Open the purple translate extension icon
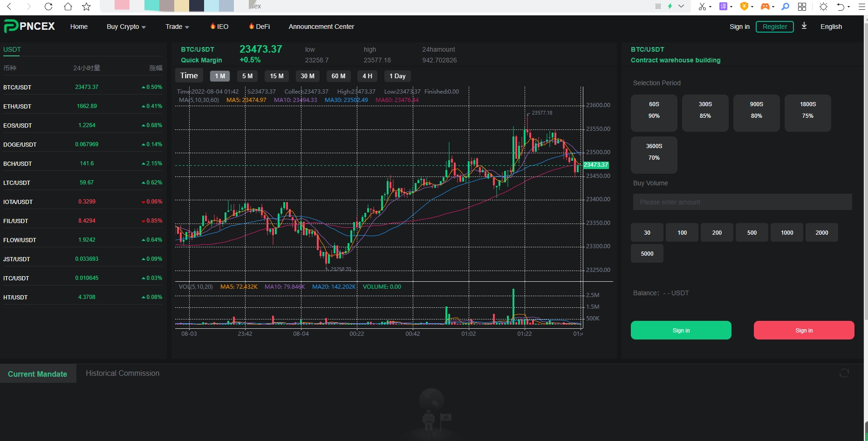Viewport: 868px width, 441px height. click(x=723, y=7)
